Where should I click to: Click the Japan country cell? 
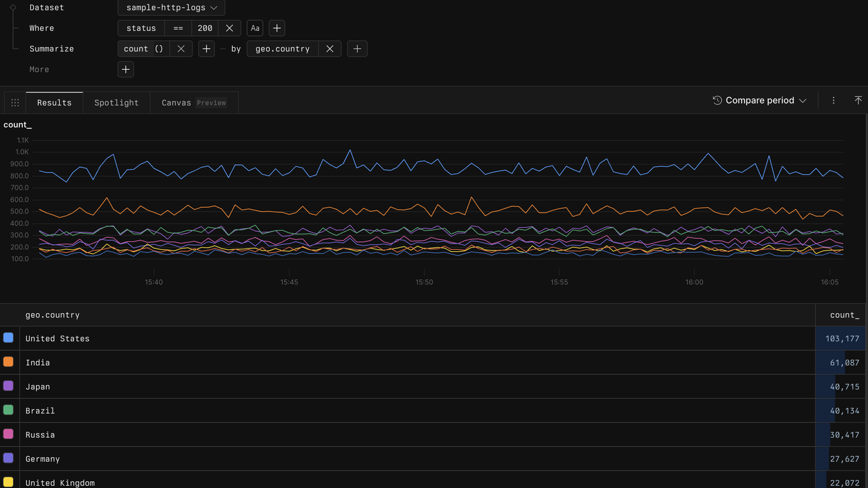pos(417,386)
